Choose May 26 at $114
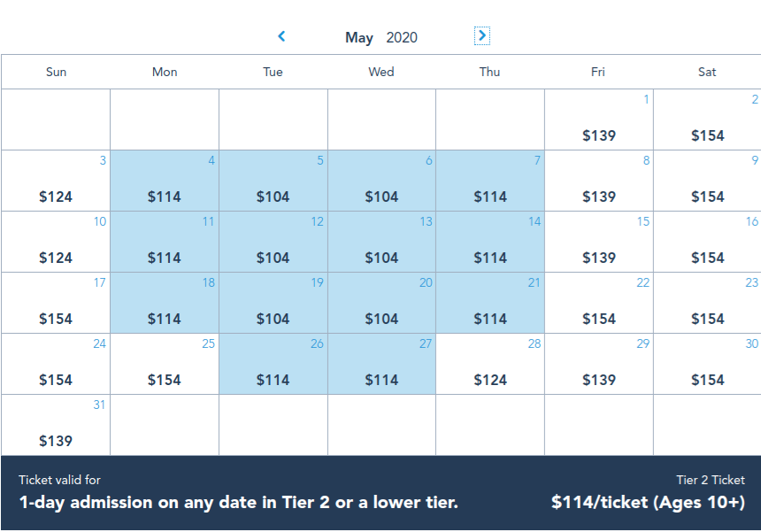761x532 pixels. coord(273,364)
